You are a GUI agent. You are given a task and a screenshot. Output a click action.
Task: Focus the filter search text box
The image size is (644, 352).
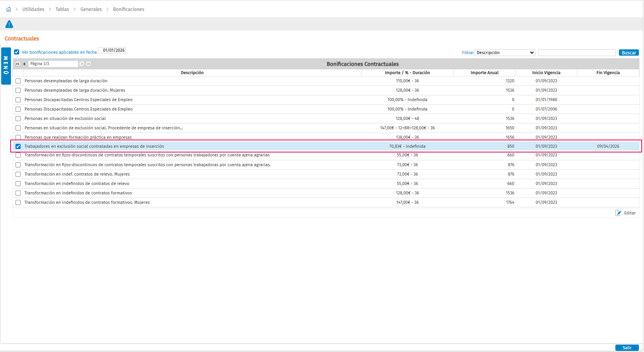(x=577, y=53)
